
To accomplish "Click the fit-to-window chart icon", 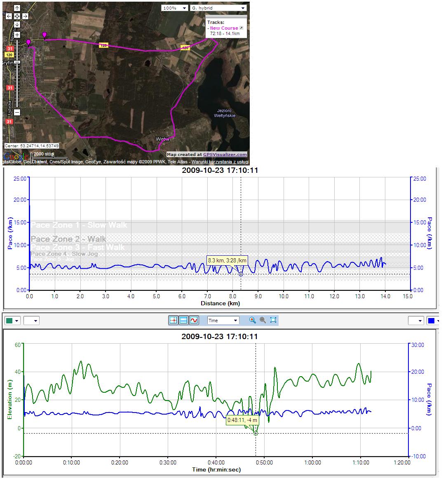I will pos(273,320).
